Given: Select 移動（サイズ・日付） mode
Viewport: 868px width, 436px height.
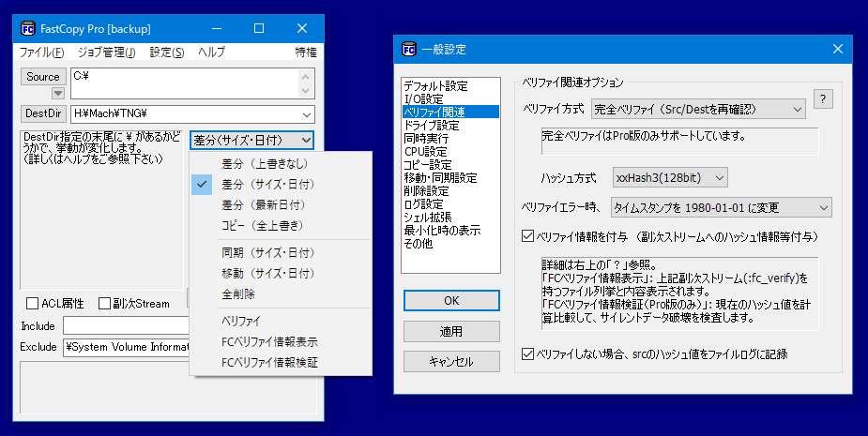Looking at the screenshot, I should [281, 274].
